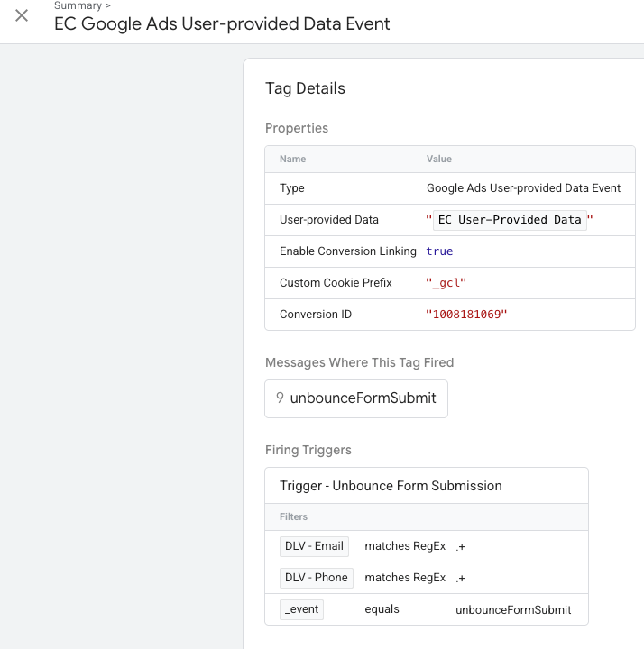Select the Conversion ID value
The width and height of the screenshot is (644, 649).
pos(466,315)
